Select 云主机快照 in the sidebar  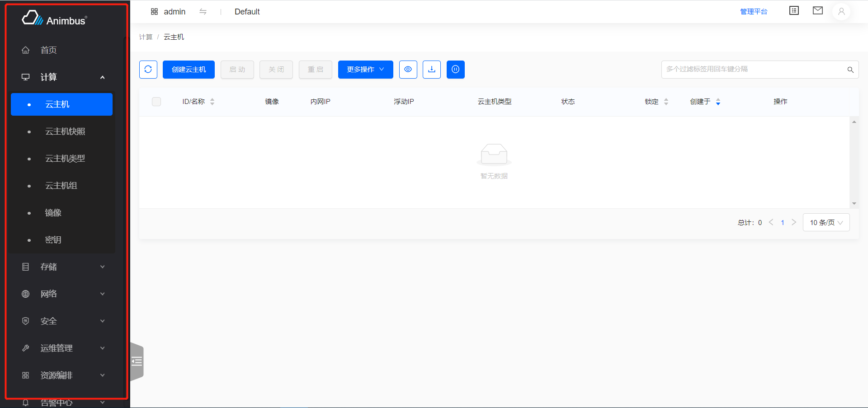pyautogui.click(x=65, y=131)
